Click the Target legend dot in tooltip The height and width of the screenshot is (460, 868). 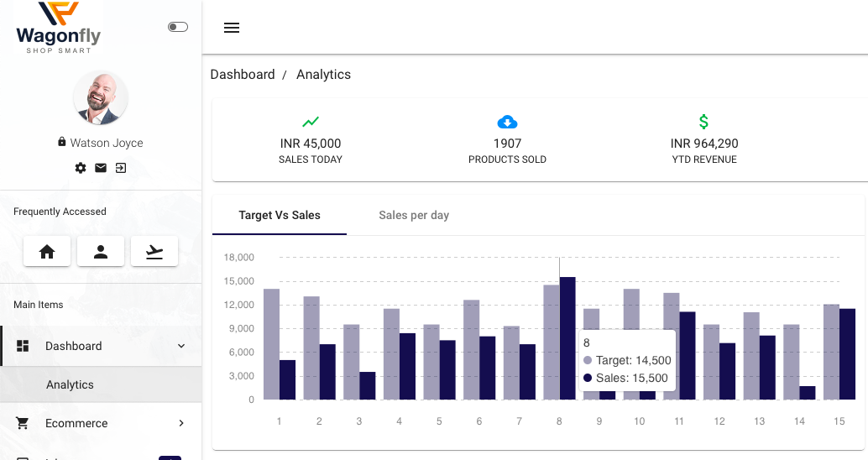click(588, 360)
